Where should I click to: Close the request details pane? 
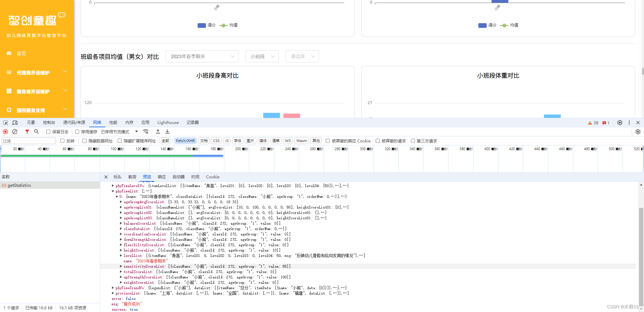(x=106, y=177)
